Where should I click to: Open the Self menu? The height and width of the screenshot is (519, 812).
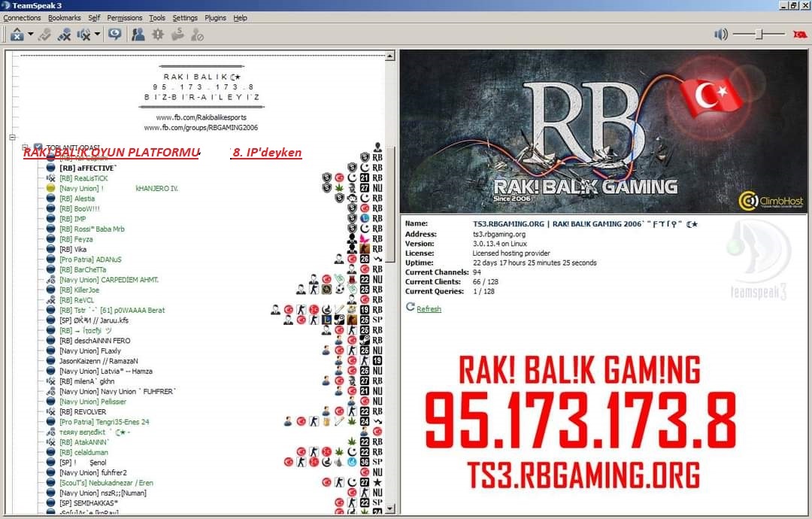94,17
